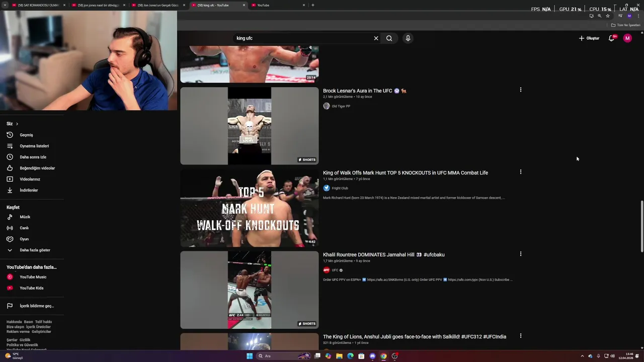Open weather widget showing 12°C
This screenshot has width=644, height=362.
[x=14, y=356]
